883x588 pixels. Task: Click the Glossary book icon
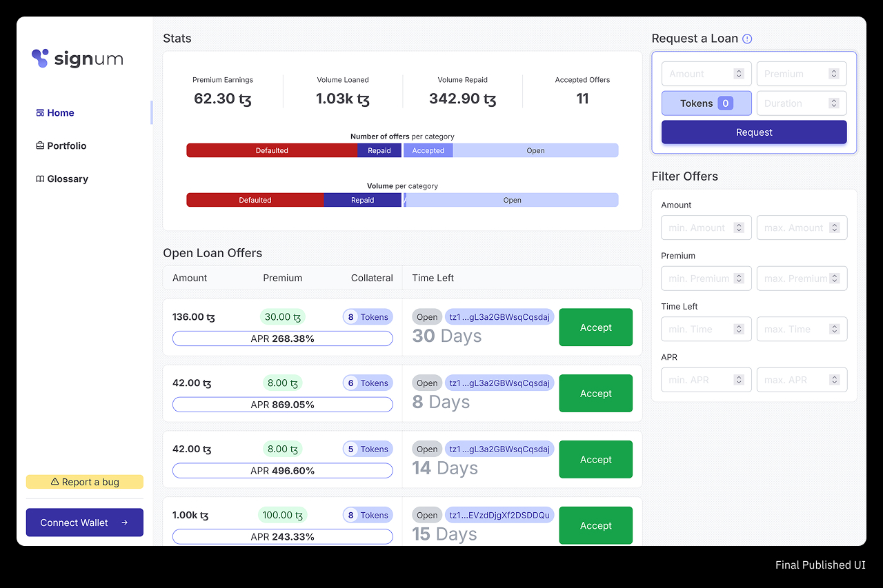tap(40, 179)
